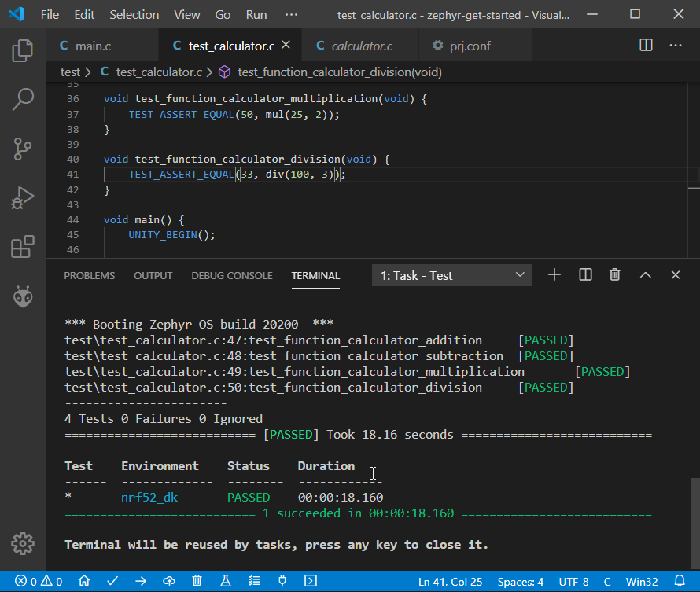Change language mode 'C' in status bar
This screenshot has height=592, width=700.
coord(607,581)
